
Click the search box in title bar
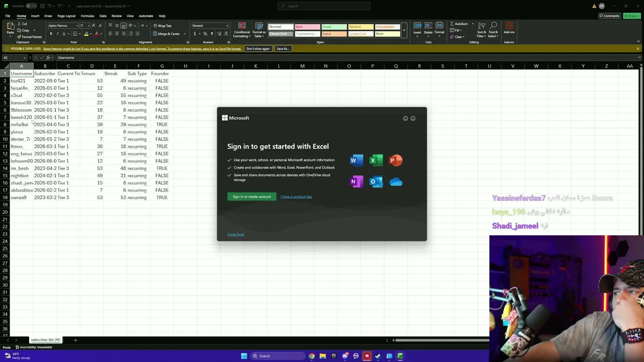click(324, 6)
